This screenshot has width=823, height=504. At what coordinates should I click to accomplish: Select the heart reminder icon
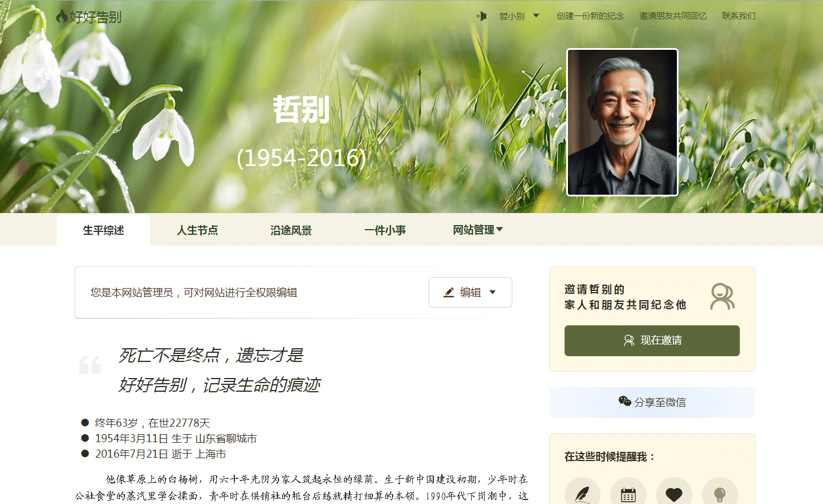(674, 494)
